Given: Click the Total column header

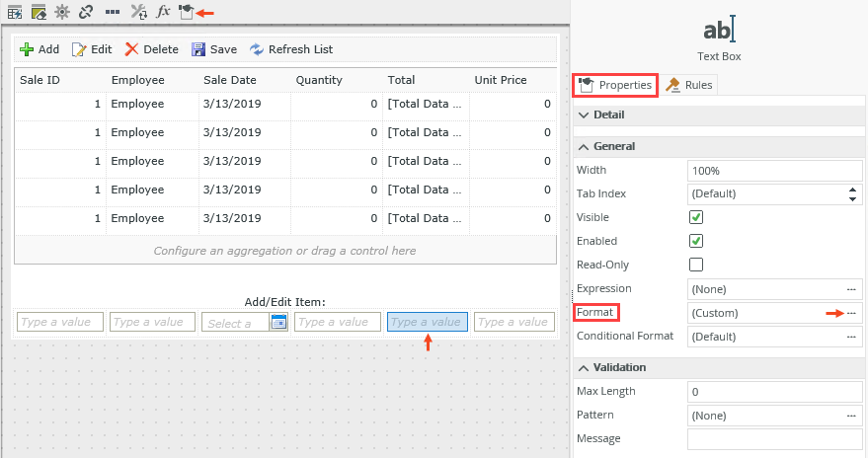Looking at the screenshot, I should 401,80.
